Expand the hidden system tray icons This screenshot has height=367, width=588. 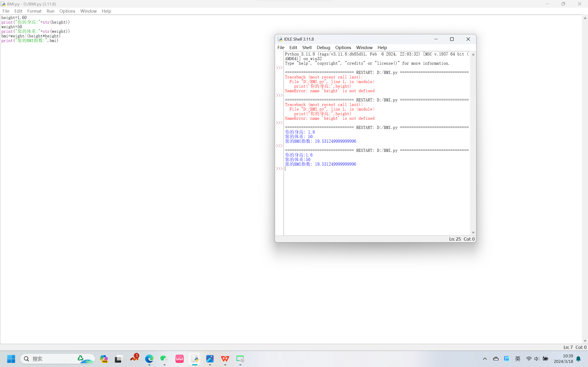coord(485,359)
